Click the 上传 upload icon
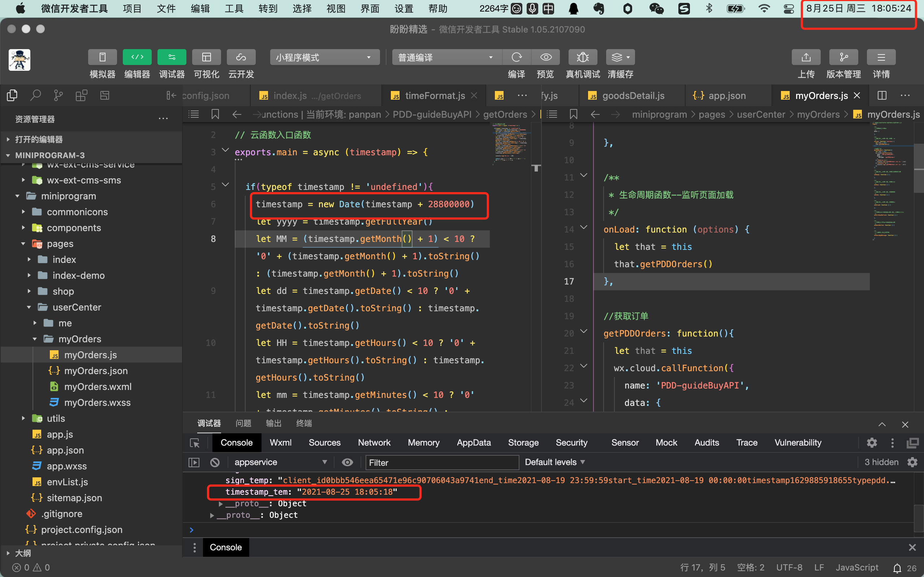This screenshot has width=924, height=577. (x=806, y=57)
